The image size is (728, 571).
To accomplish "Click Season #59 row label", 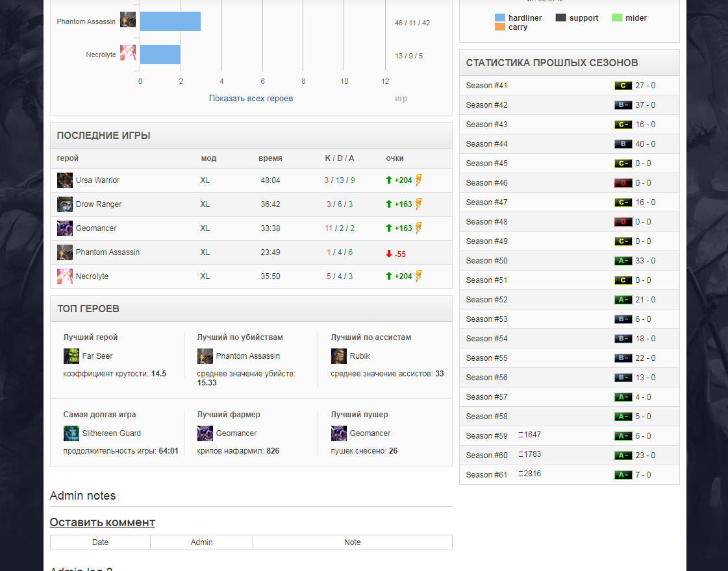I will click(486, 436).
